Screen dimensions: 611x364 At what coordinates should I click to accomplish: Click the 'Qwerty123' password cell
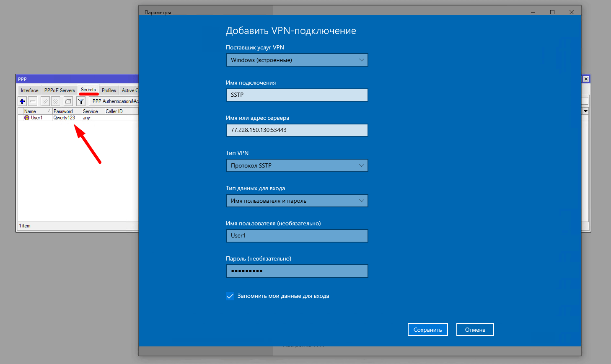click(x=64, y=118)
